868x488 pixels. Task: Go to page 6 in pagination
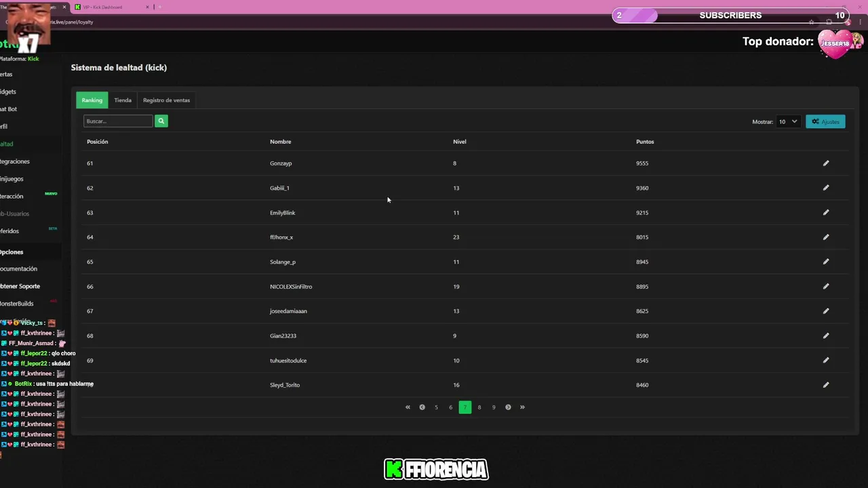pos(450,407)
